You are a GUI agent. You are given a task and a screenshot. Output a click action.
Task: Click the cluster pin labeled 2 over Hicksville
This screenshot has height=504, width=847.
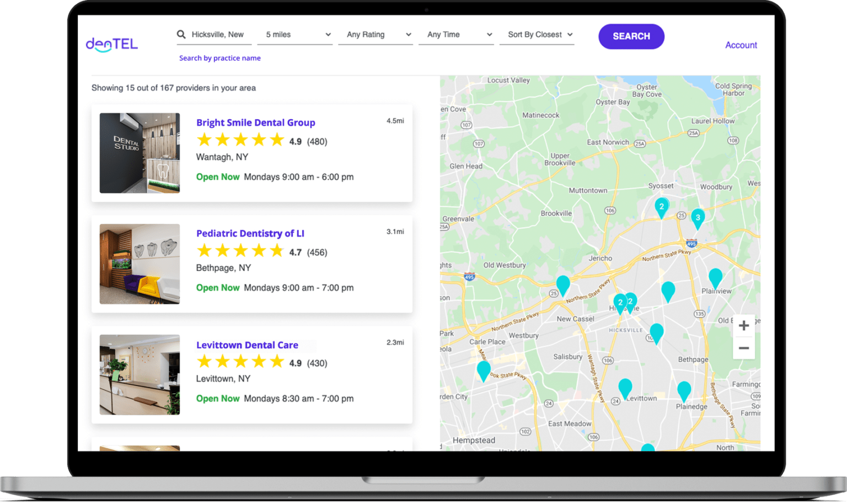[620, 302]
